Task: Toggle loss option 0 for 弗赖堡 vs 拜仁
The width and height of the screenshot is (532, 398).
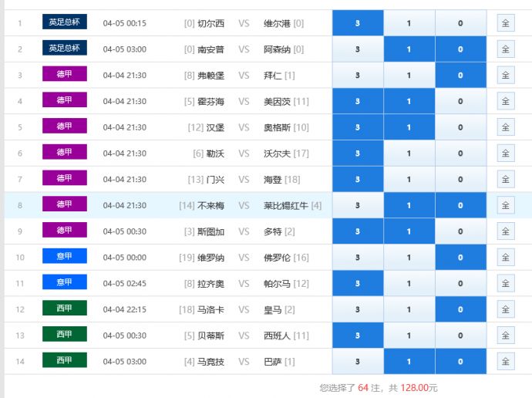Action: [460, 76]
